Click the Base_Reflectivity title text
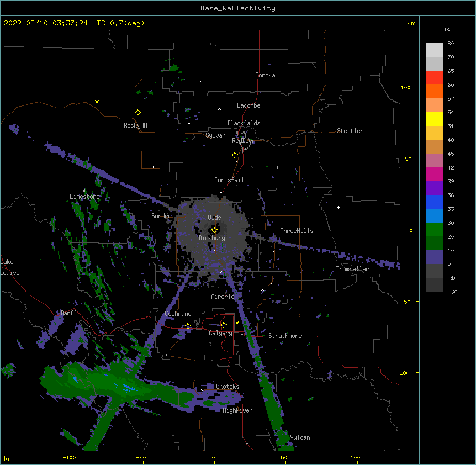 pos(237,8)
